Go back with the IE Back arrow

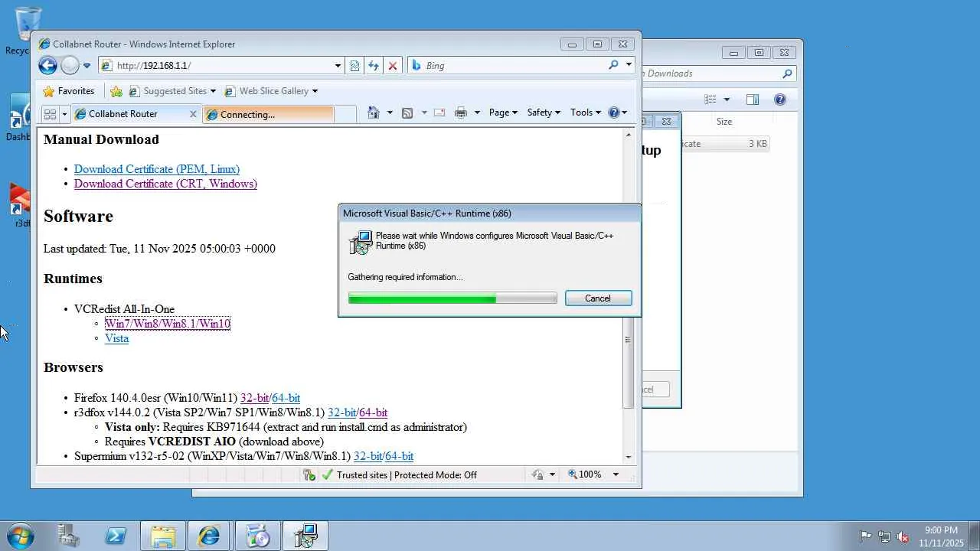47,66
